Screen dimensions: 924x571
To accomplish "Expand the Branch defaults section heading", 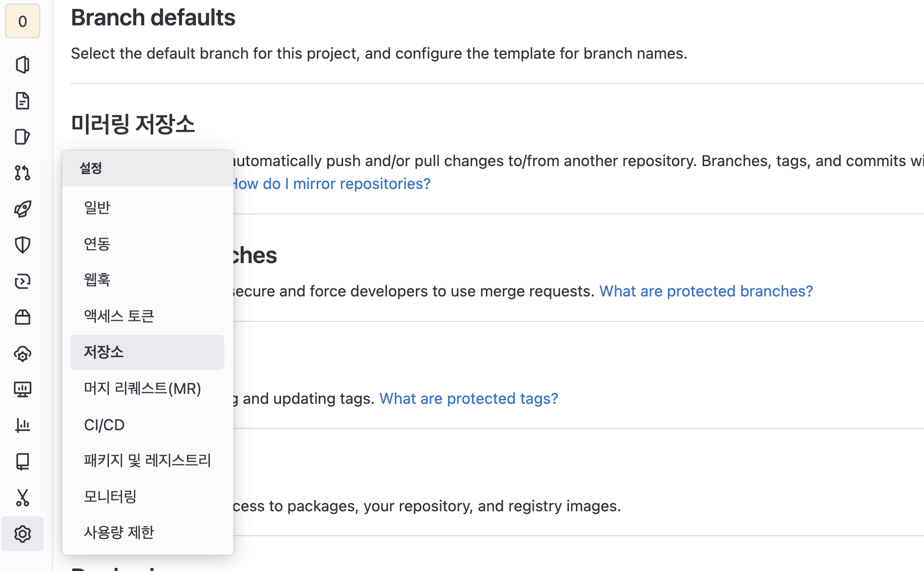I will (x=153, y=18).
